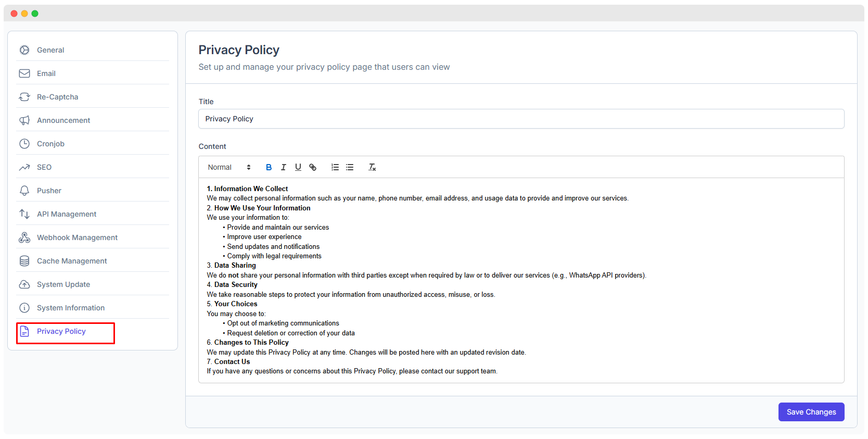This screenshot has width=868, height=439.
Task: Click the Cronjob clock icon
Action: (x=24, y=144)
